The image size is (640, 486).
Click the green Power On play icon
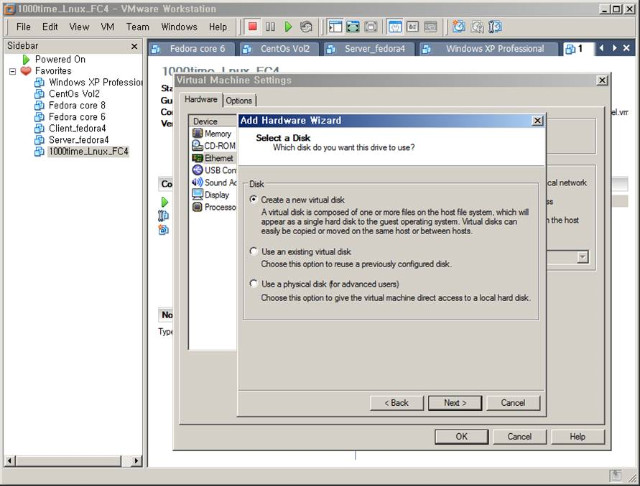(288, 27)
